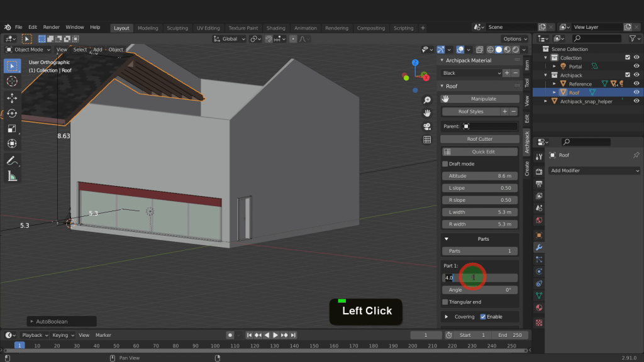Enable the Draft mode checkbox
Screen dimensions: 644x362
click(x=445, y=164)
